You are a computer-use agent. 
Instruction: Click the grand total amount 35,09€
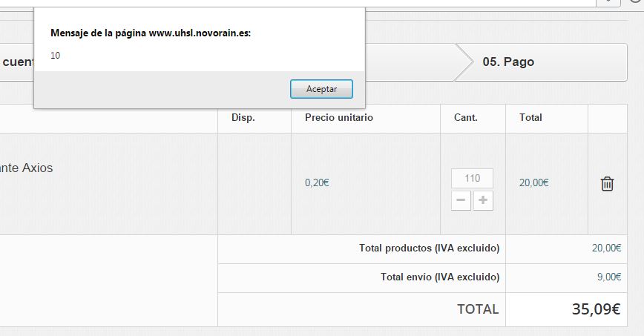coord(596,309)
